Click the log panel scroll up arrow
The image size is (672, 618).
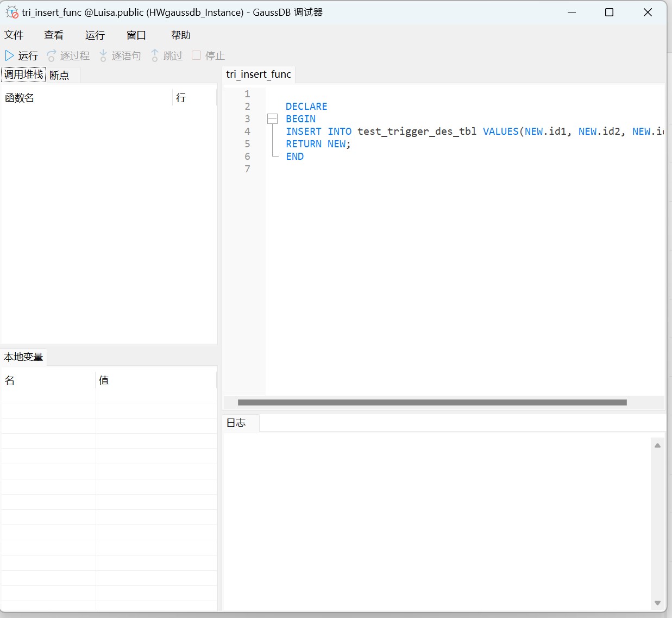pos(657,446)
